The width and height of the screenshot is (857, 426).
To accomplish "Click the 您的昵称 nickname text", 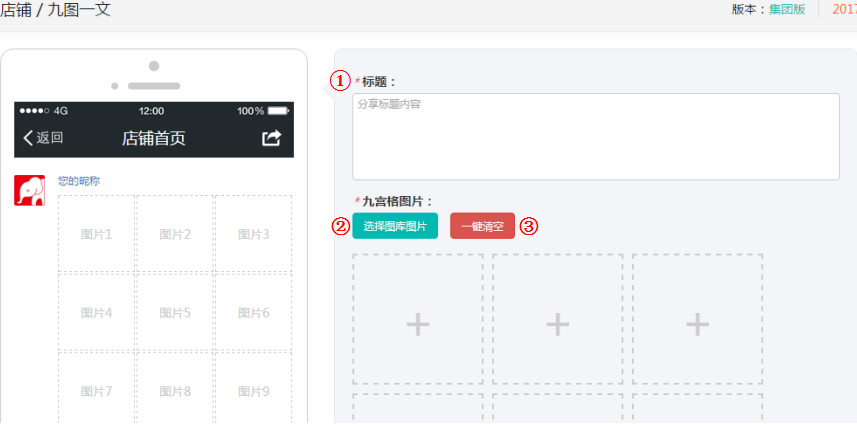I will pyautogui.click(x=79, y=181).
